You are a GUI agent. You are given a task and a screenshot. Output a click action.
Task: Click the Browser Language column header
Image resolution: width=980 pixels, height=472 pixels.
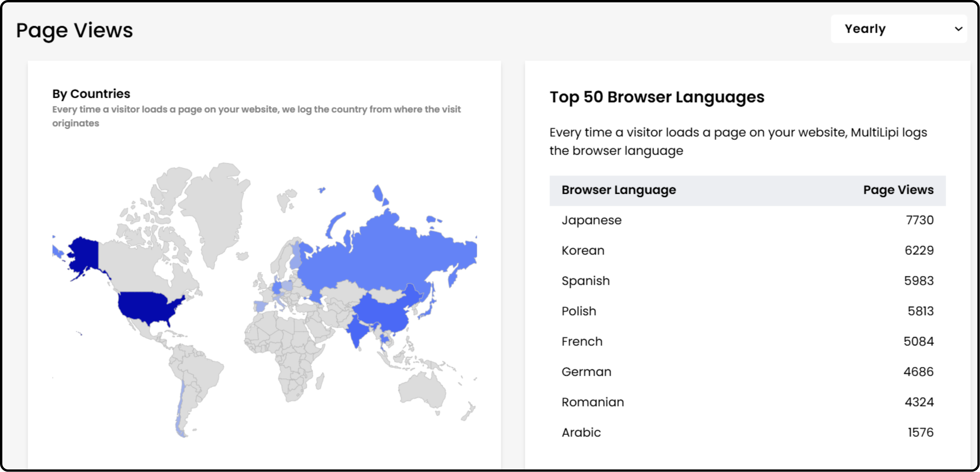tap(619, 190)
